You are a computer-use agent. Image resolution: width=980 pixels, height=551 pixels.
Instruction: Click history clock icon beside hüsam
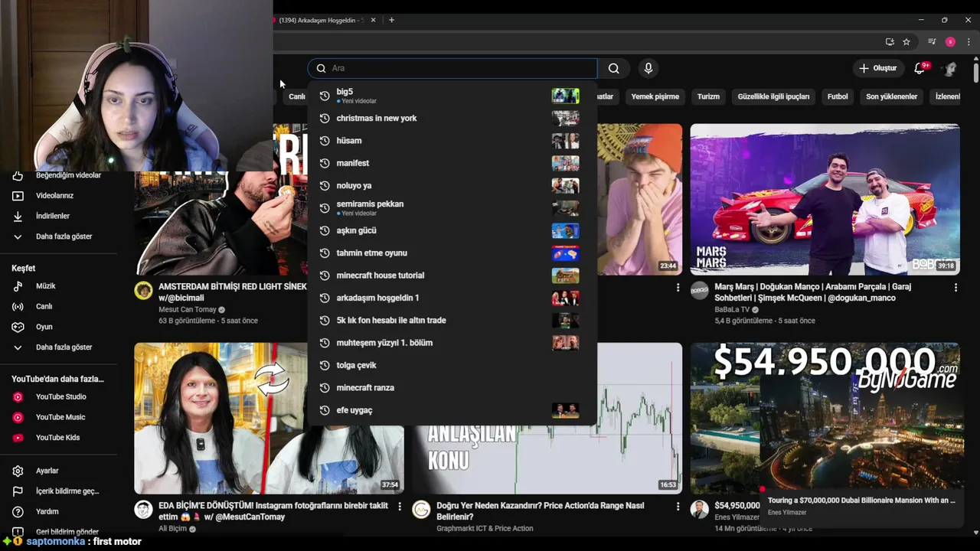point(325,141)
